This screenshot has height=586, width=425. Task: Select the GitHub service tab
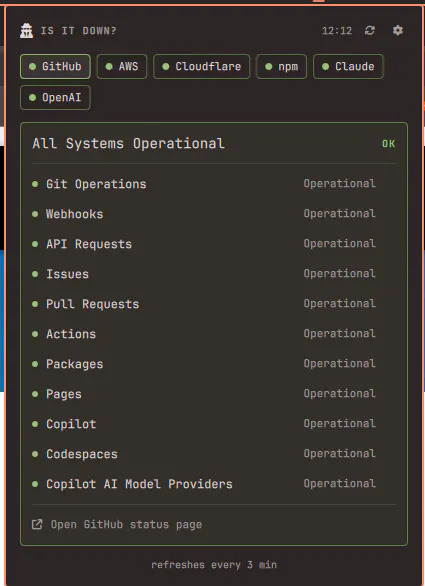[55, 67]
